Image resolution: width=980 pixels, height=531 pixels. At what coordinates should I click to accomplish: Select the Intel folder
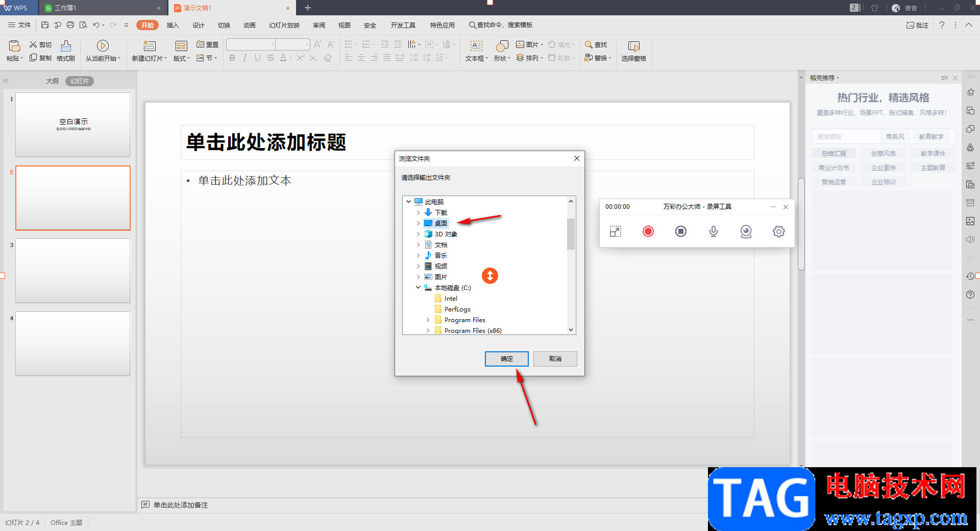[451, 299]
